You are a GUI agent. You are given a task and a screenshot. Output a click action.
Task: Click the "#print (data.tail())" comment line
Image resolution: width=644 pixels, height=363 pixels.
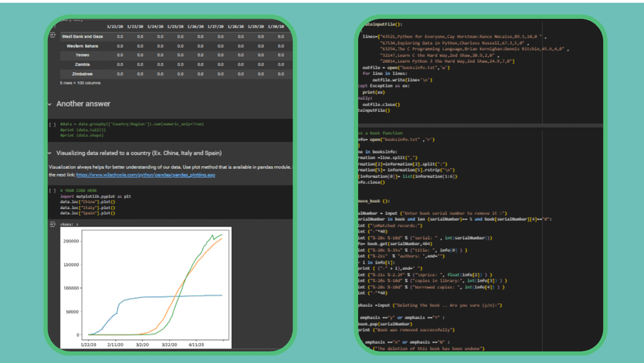pyautogui.click(x=83, y=130)
